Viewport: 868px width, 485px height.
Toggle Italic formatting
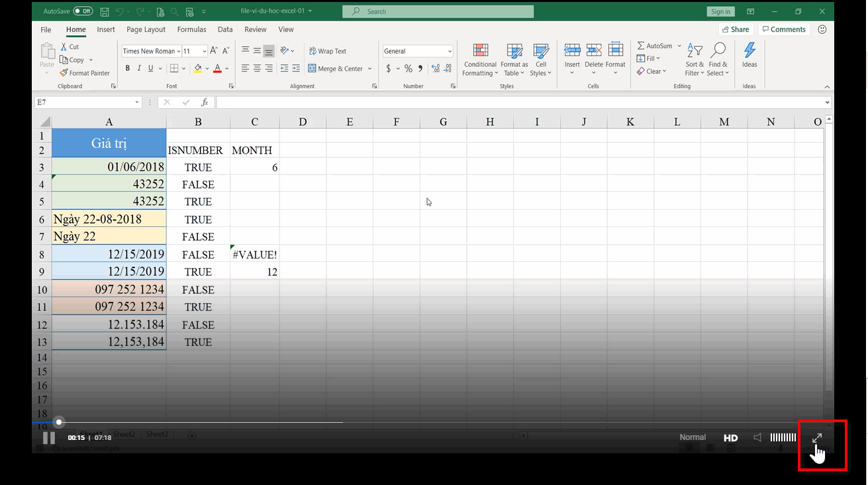point(139,68)
